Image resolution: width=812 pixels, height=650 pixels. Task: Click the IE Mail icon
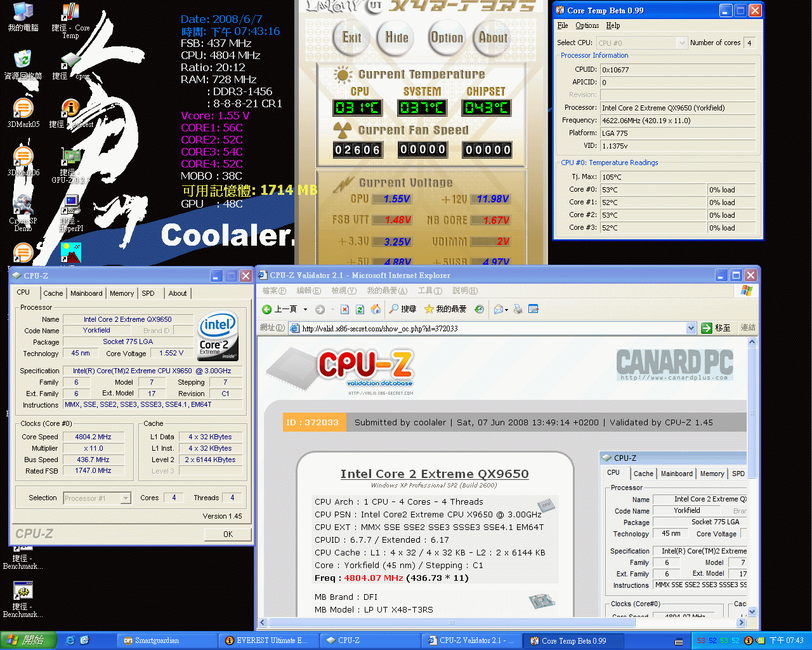coord(499,309)
